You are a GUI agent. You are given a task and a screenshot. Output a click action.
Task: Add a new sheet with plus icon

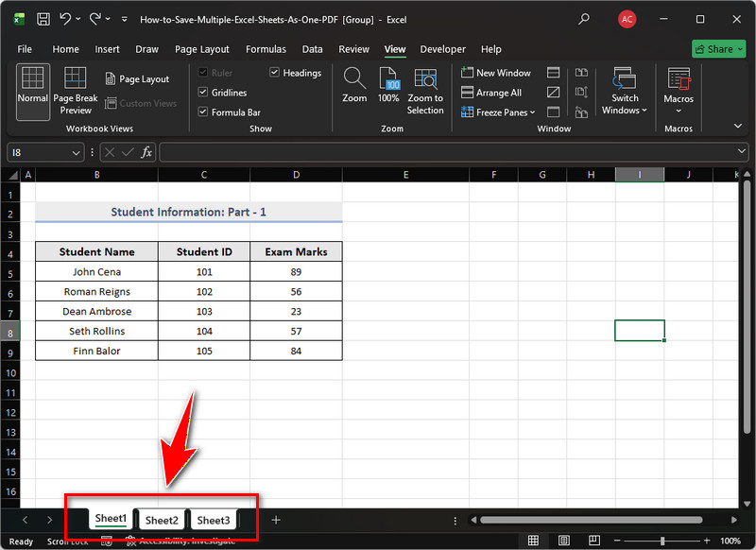tap(276, 520)
